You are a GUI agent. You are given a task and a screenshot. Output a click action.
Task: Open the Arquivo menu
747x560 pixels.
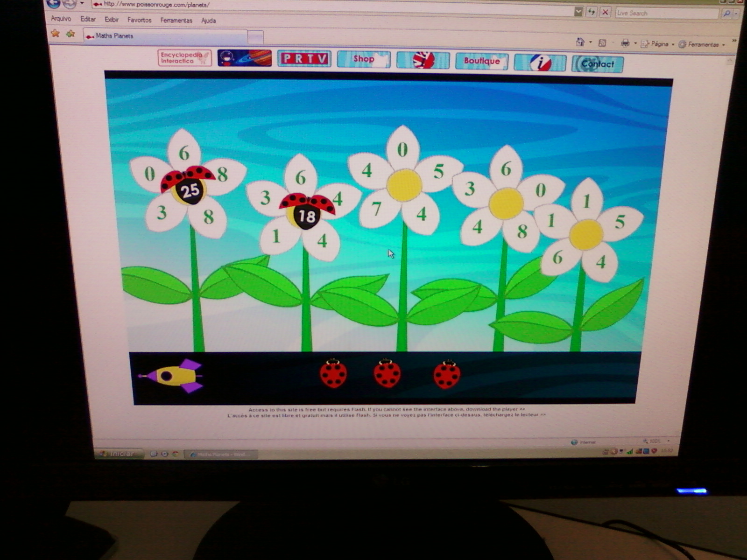point(61,19)
